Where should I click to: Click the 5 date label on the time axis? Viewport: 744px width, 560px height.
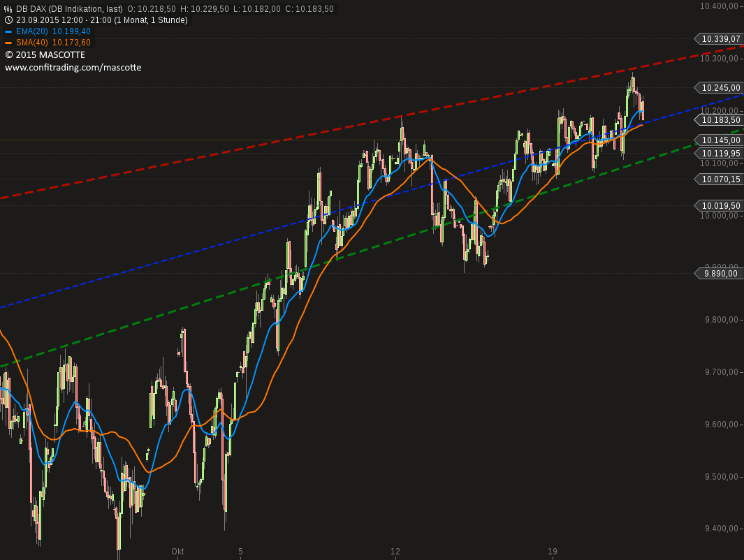(240, 552)
